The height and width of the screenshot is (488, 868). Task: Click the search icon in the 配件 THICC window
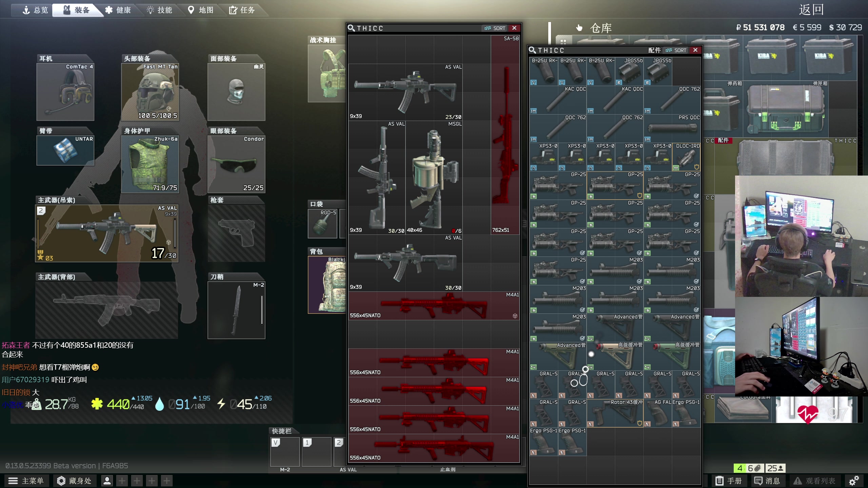532,50
